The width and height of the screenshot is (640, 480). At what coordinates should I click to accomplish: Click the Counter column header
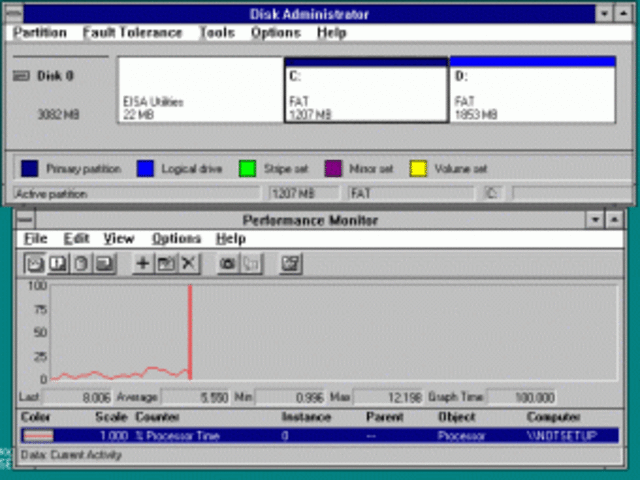point(157,417)
